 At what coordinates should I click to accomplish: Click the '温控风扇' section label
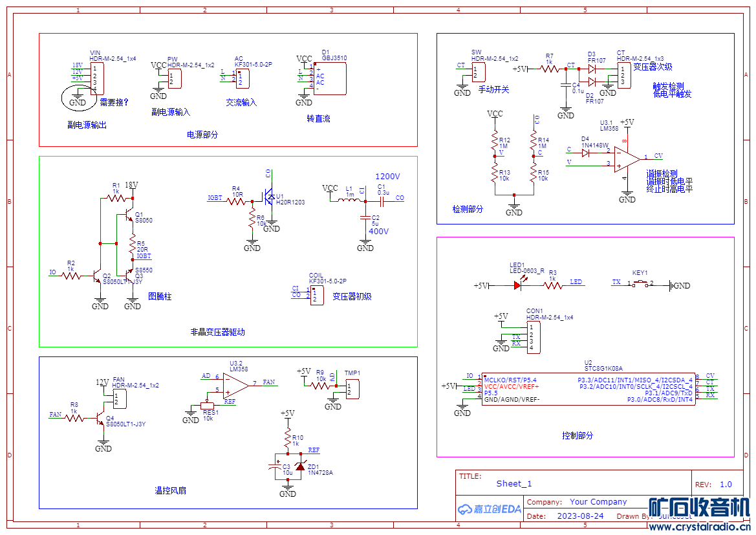[170, 490]
